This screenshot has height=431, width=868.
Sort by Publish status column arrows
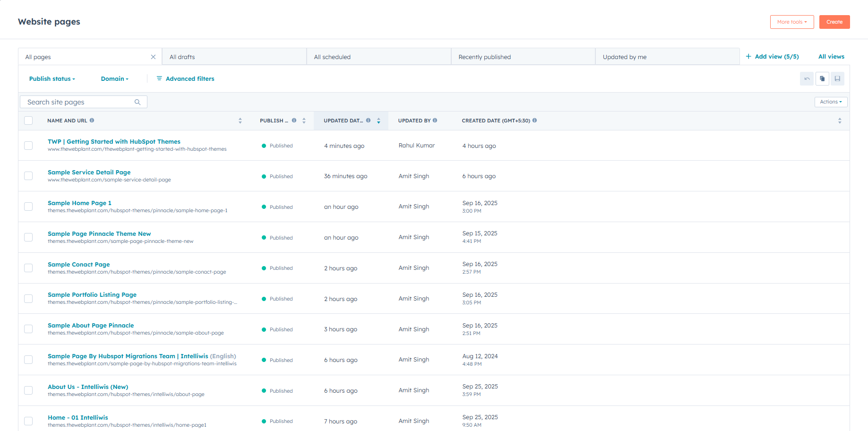pyautogui.click(x=304, y=121)
